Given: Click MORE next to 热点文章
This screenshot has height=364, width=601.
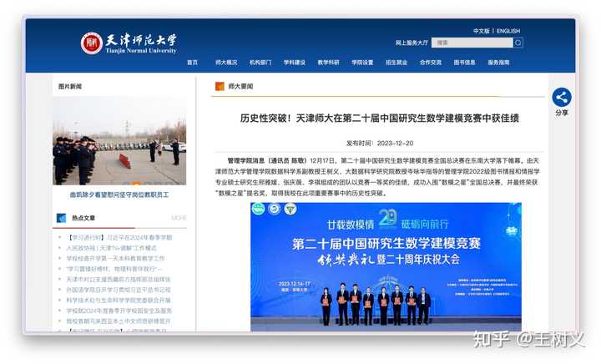Looking at the screenshot, I should (x=179, y=218).
